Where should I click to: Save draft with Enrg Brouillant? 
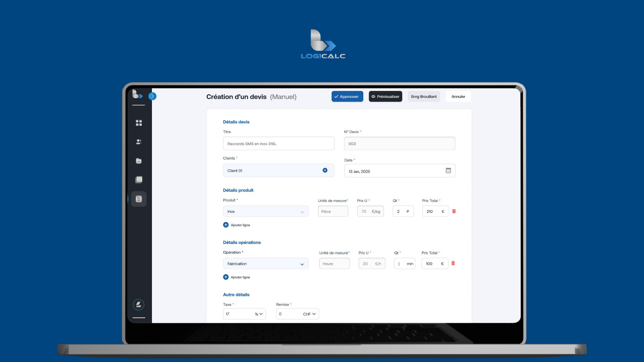tap(424, 97)
